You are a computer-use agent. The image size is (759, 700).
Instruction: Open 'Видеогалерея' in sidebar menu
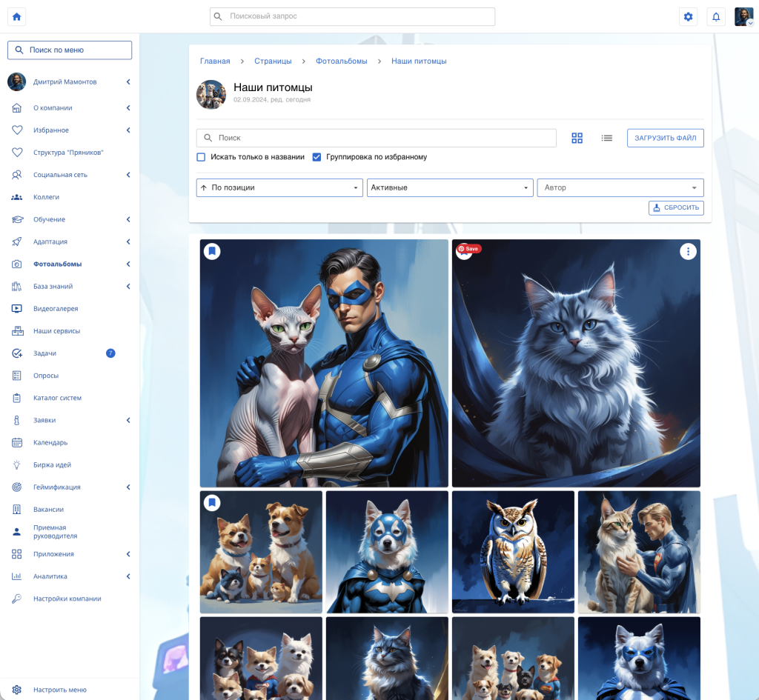point(56,309)
